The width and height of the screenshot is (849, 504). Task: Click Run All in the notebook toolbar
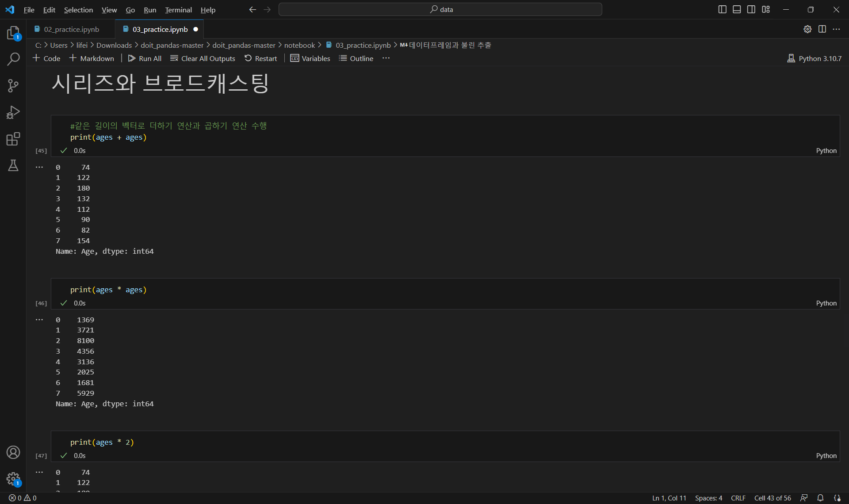pyautogui.click(x=145, y=58)
